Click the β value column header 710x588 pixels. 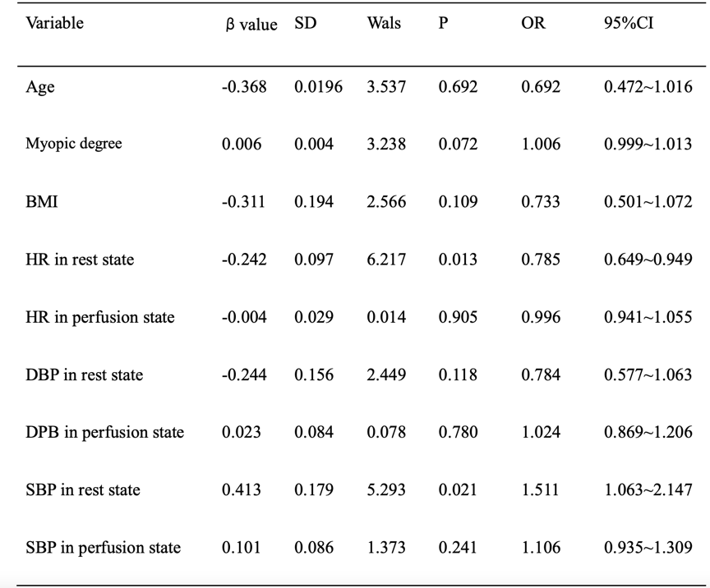(x=251, y=24)
